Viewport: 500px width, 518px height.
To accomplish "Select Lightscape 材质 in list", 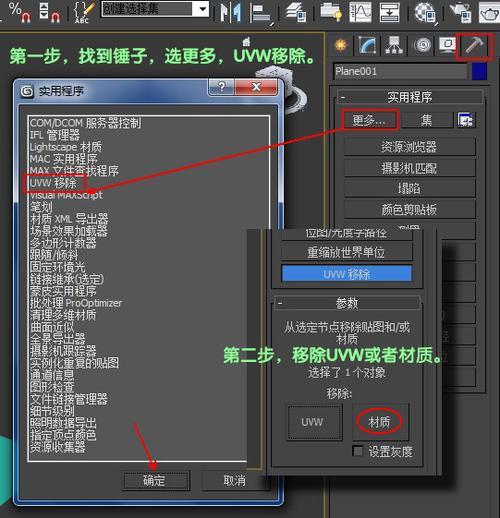I will [66, 147].
